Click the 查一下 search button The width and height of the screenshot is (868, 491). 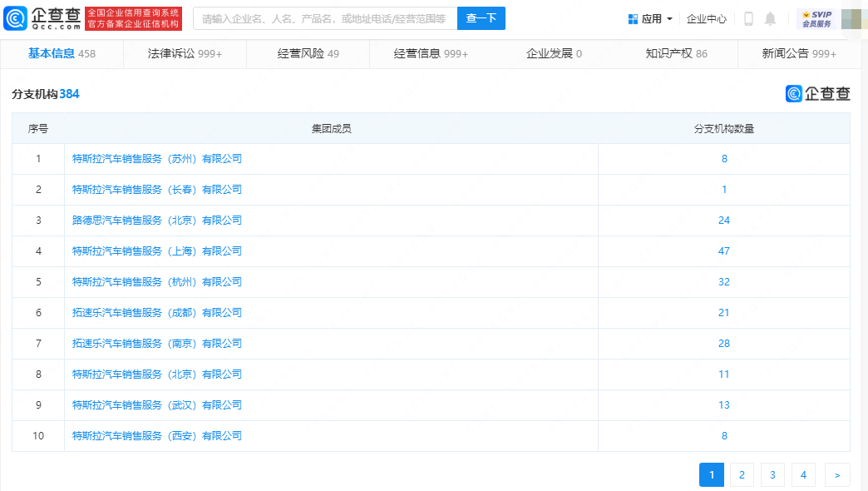(x=481, y=18)
